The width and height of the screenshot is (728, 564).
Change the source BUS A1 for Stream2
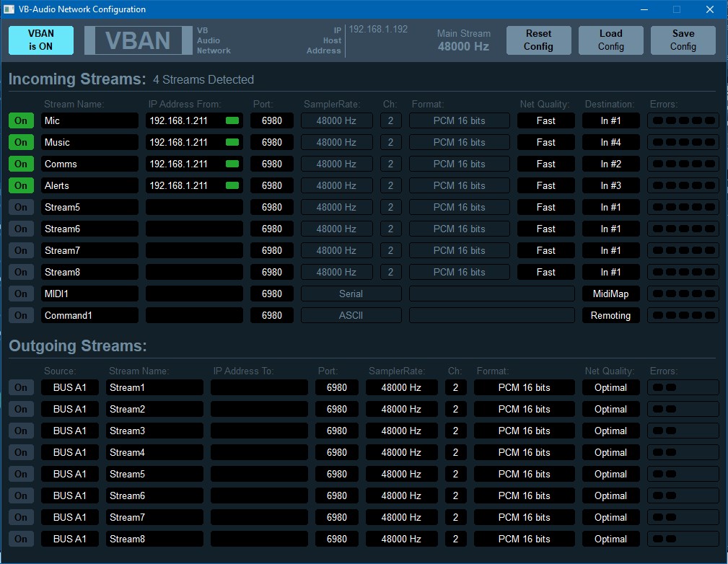(x=69, y=409)
